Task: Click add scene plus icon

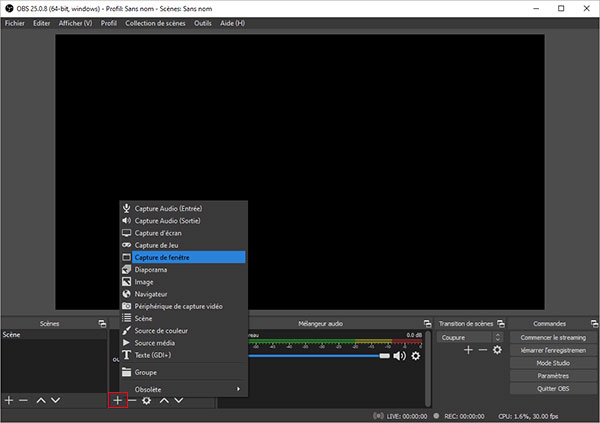Action: [x=9, y=400]
